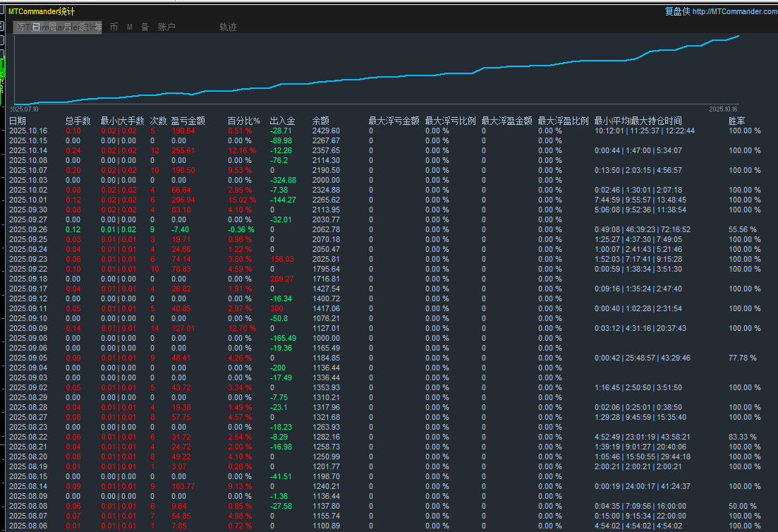The height and width of the screenshot is (532, 778).
Task: Open the 币 (currency) tab
Action: (x=114, y=27)
